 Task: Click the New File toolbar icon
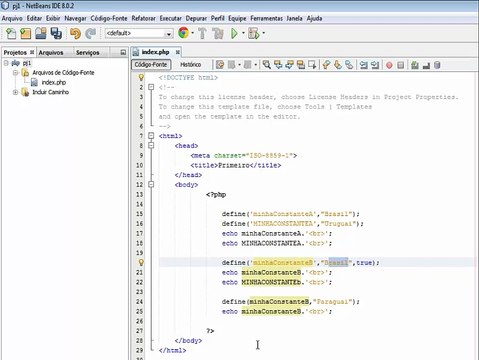pyautogui.click(x=11, y=33)
